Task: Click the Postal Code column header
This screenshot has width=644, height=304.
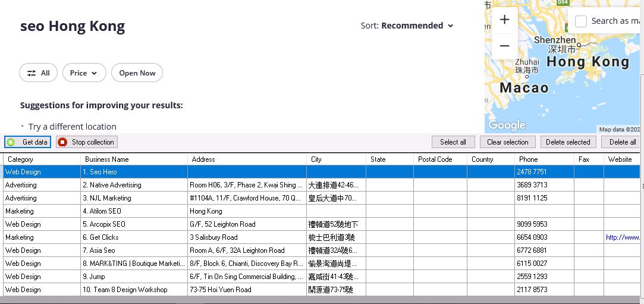Action: [x=440, y=159]
